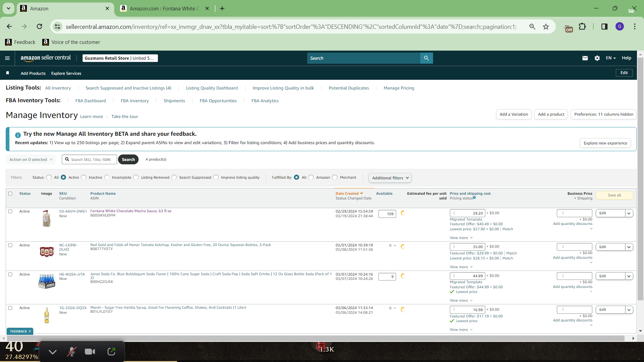The height and width of the screenshot is (362, 644).
Task: Click the Take the tour link
Action: coord(125,117)
